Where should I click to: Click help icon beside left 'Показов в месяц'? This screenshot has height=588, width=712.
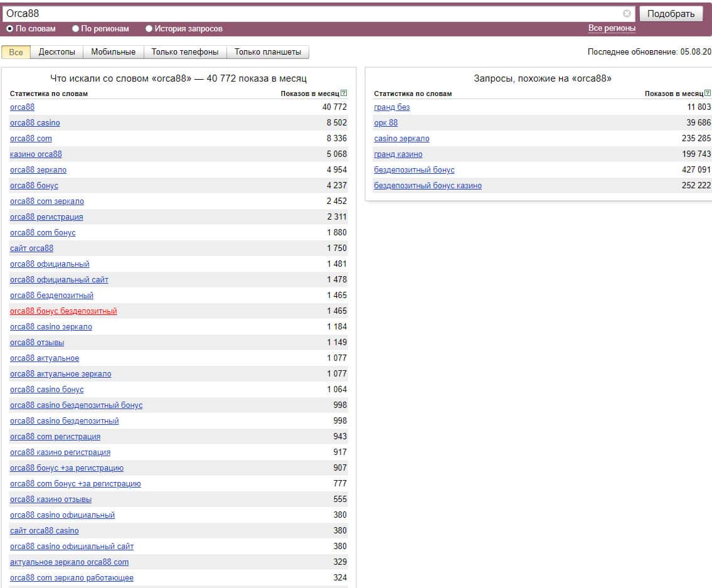pos(344,94)
